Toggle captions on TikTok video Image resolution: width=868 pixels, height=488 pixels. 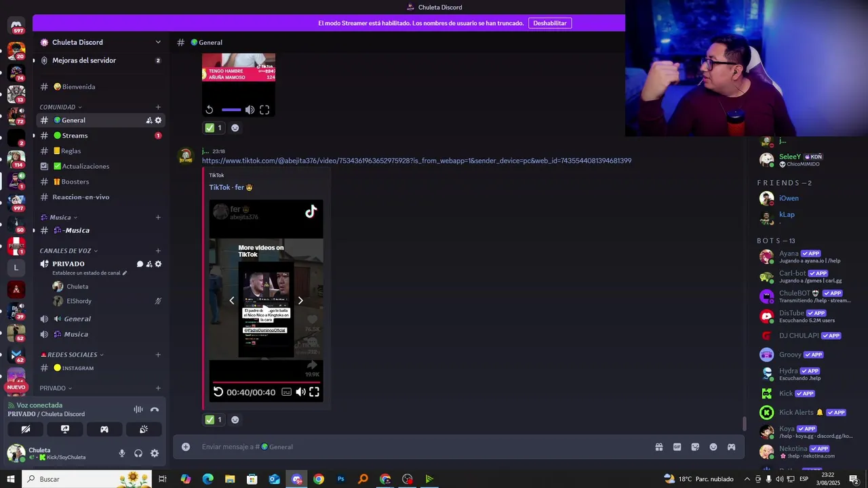[x=286, y=392]
